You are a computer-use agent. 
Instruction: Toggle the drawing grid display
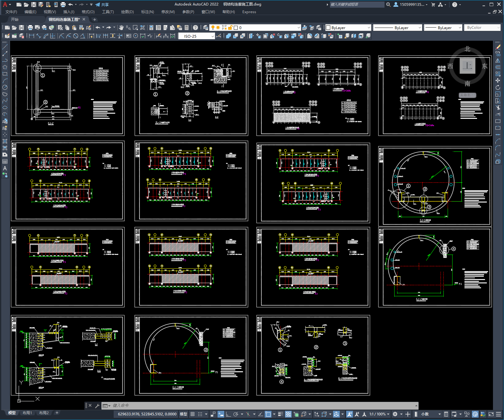point(192,414)
